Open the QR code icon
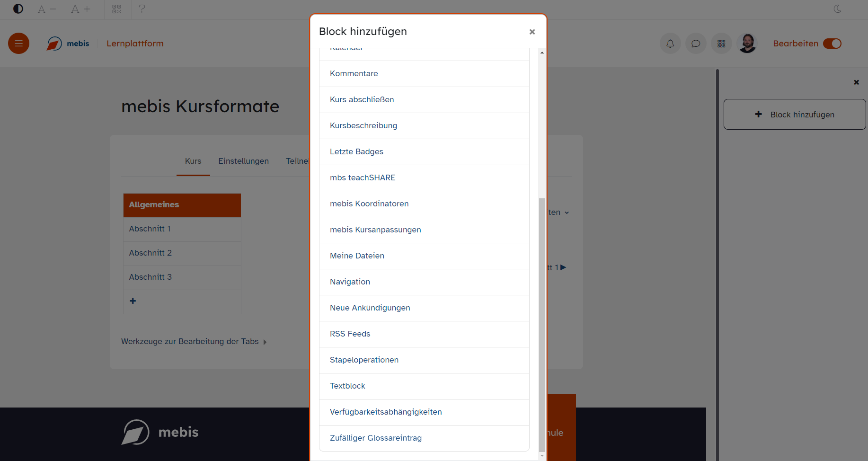 117,9
